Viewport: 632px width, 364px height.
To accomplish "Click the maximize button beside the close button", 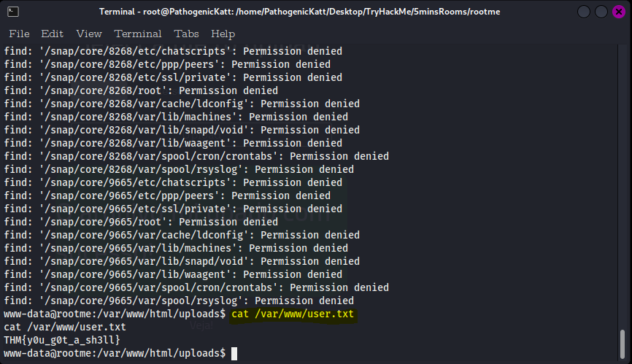I will [x=601, y=12].
